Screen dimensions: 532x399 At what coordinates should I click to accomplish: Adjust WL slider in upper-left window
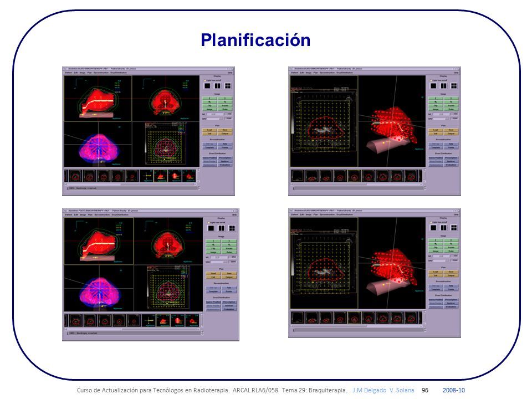pyautogui.click(x=215, y=115)
